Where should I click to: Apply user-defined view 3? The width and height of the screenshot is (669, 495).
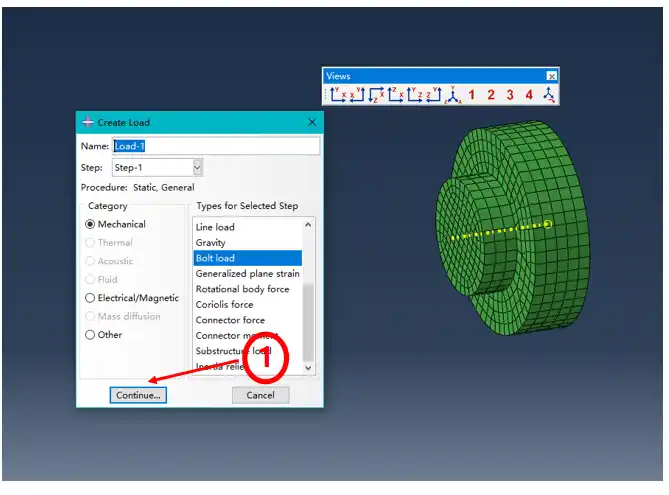(510, 95)
